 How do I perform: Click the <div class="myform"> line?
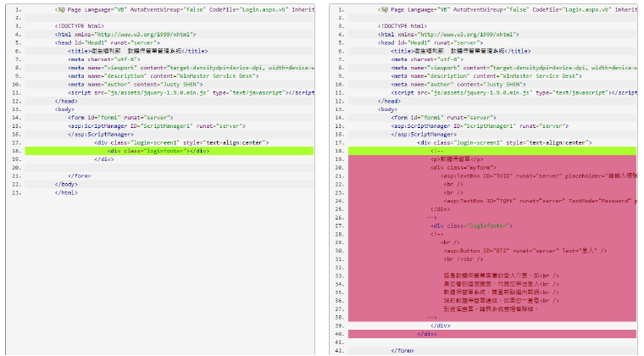(x=464, y=168)
